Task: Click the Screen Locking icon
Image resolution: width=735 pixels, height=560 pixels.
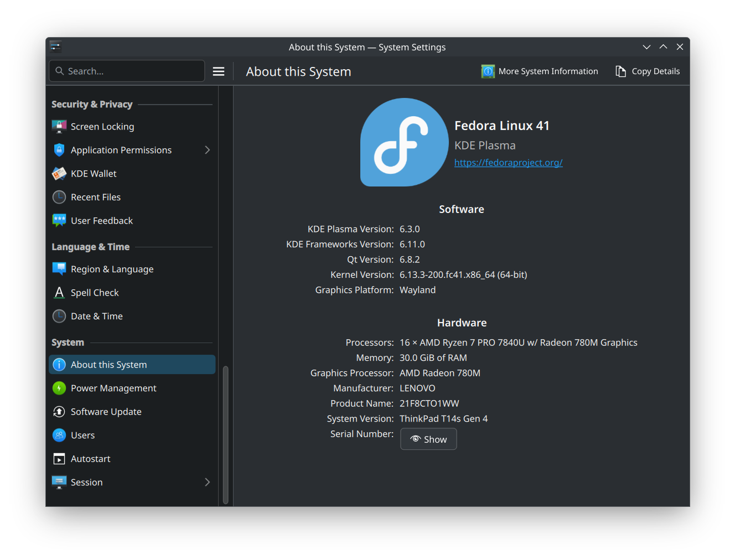Action: 59,127
